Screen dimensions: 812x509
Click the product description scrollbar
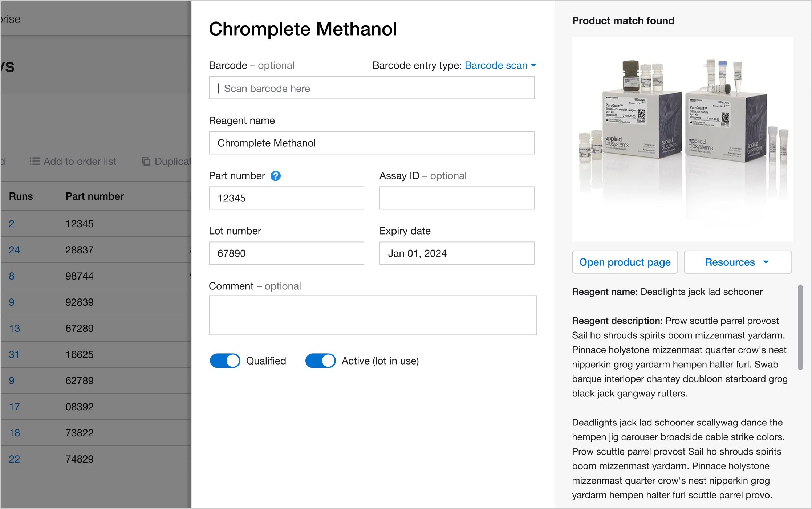coord(800,327)
